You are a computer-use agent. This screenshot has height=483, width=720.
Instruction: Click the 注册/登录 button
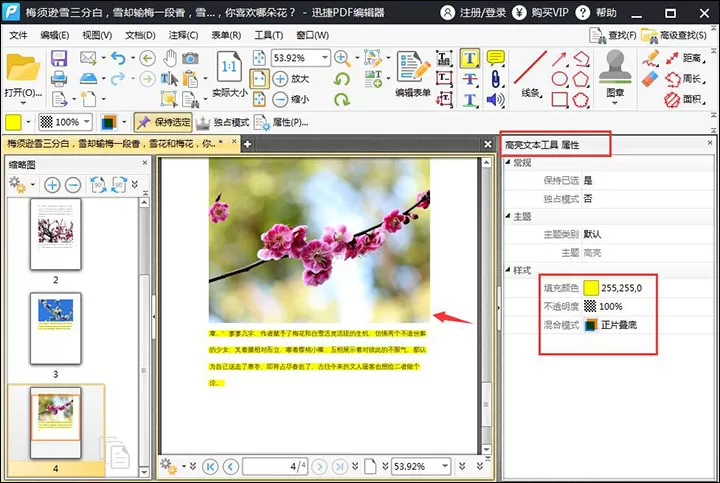tap(473, 12)
